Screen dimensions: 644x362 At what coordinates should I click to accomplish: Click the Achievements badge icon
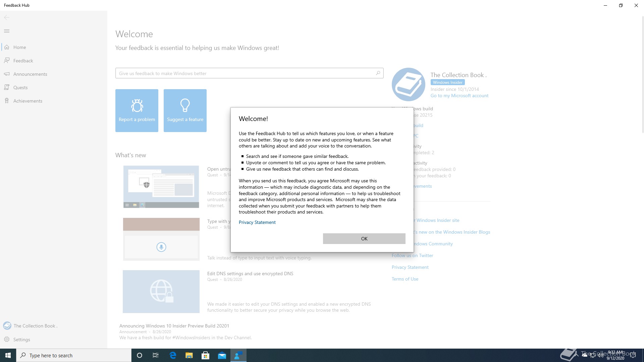click(7, 101)
